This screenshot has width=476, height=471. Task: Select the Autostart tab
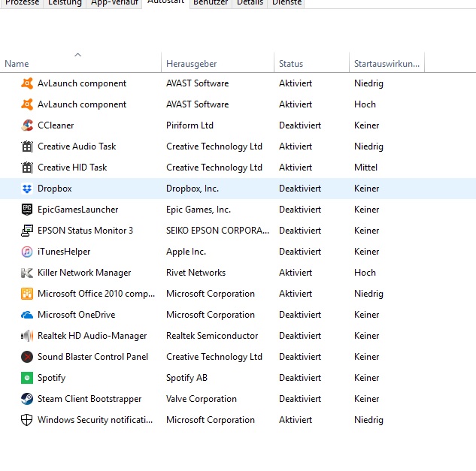point(165,2)
